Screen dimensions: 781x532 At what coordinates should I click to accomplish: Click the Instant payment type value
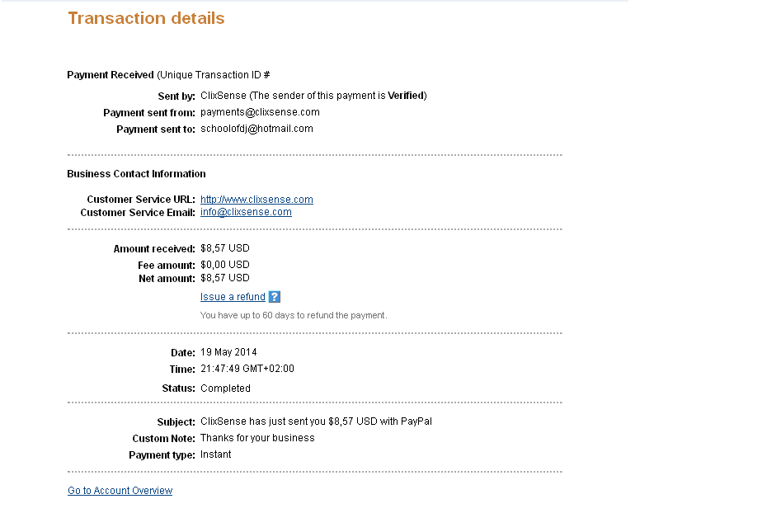[216, 454]
